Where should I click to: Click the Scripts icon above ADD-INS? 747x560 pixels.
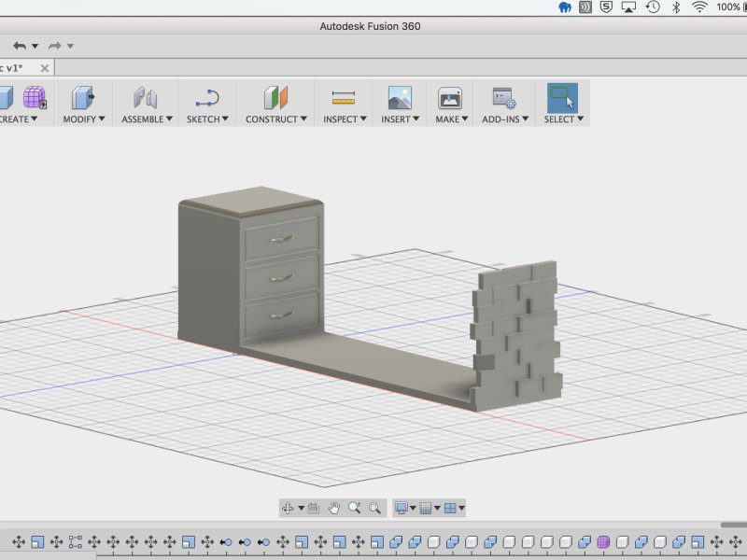[504, 98]
